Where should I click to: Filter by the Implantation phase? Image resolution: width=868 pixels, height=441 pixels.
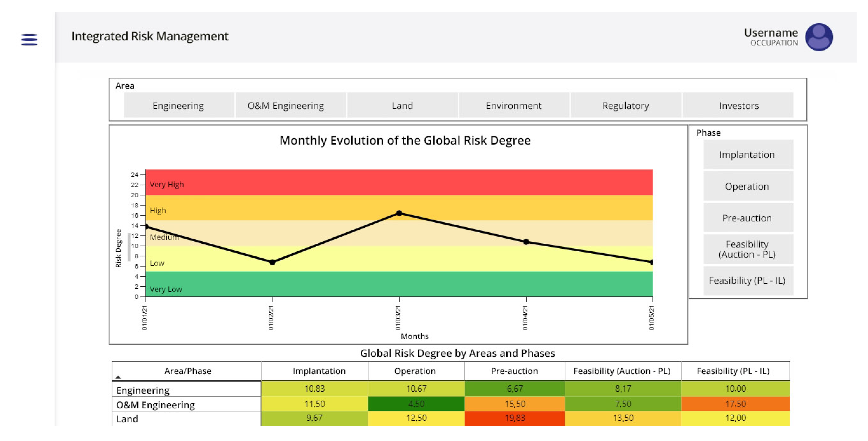(x=747, y=154)
